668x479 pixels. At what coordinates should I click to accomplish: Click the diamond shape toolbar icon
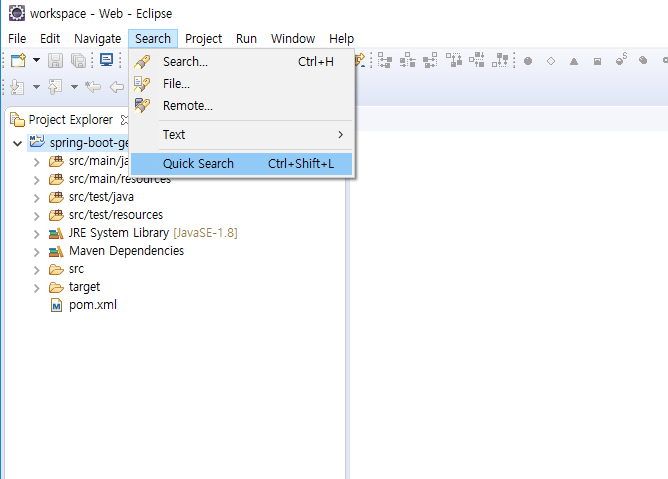551,61
